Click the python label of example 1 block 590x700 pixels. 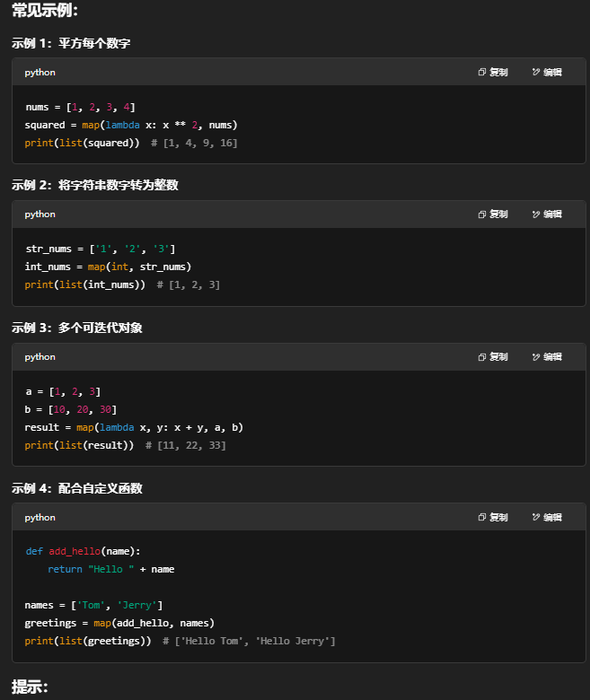[40, 73]
